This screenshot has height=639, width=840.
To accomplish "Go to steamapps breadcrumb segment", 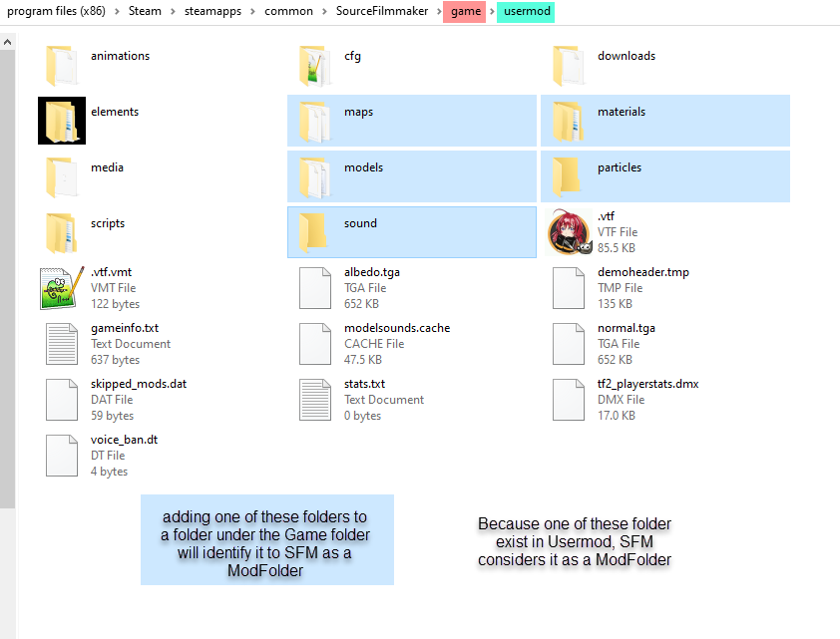I will (x=212, y=11).
